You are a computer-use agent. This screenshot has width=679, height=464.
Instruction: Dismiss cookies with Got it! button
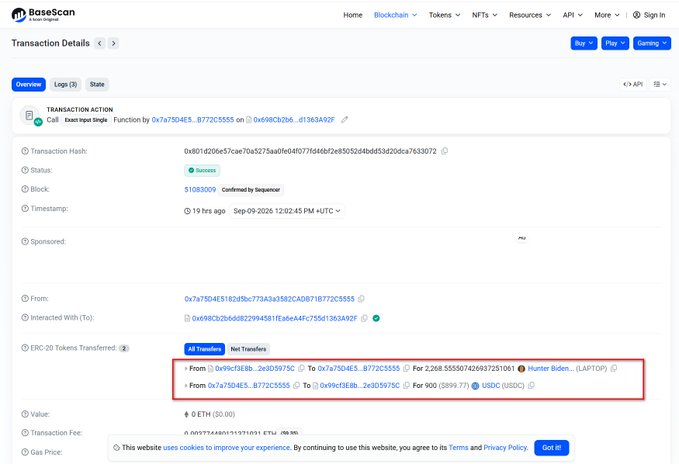click(x=551, y=448)
